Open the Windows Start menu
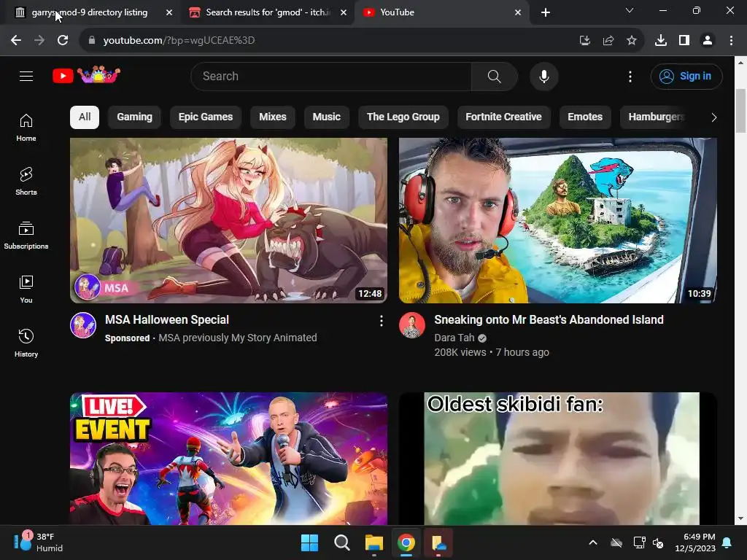 coord(309,542)
